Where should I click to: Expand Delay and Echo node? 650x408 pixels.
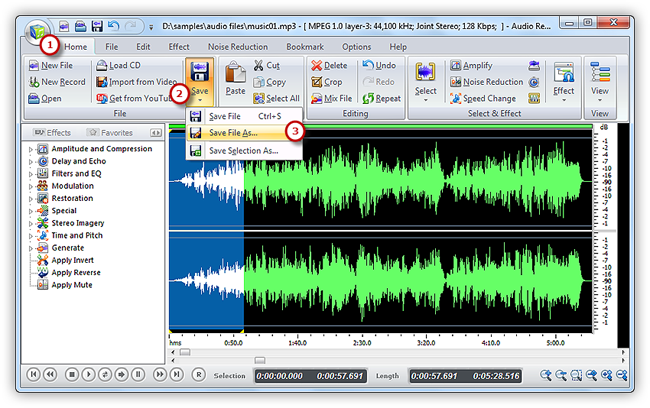31,162
